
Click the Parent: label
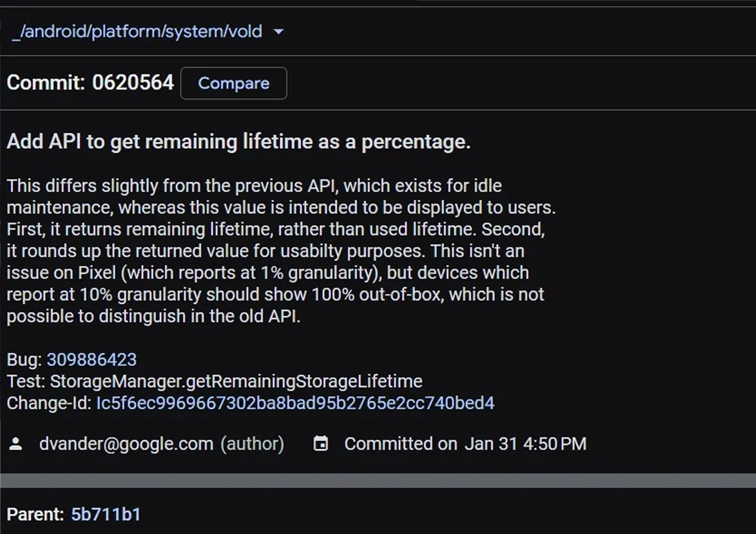(35, 514)
